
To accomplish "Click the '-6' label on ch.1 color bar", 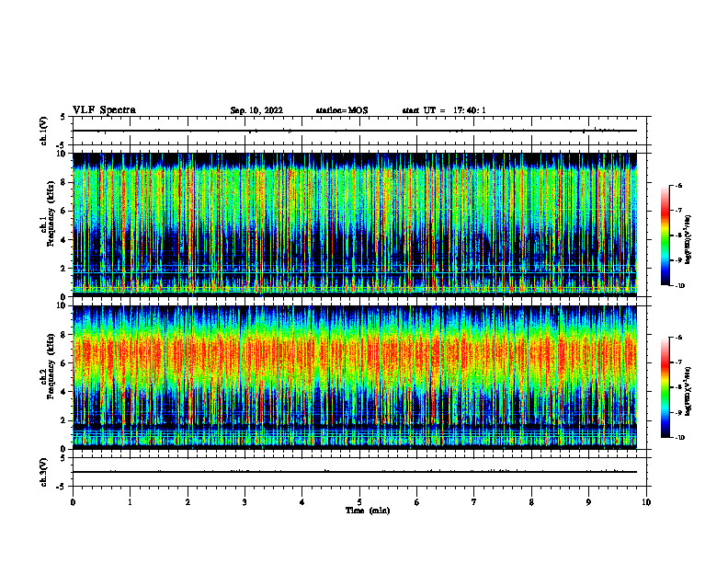I will 678,186.
